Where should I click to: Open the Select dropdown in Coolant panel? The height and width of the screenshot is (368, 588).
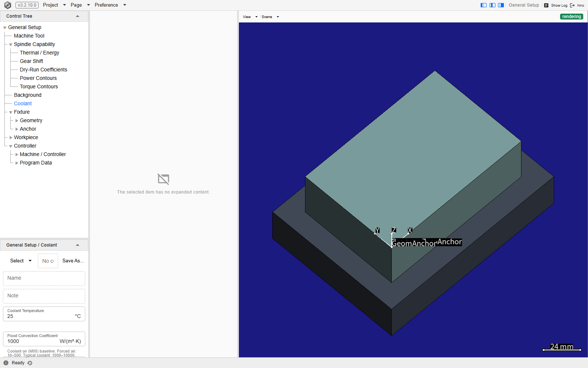tap(21, 261)
